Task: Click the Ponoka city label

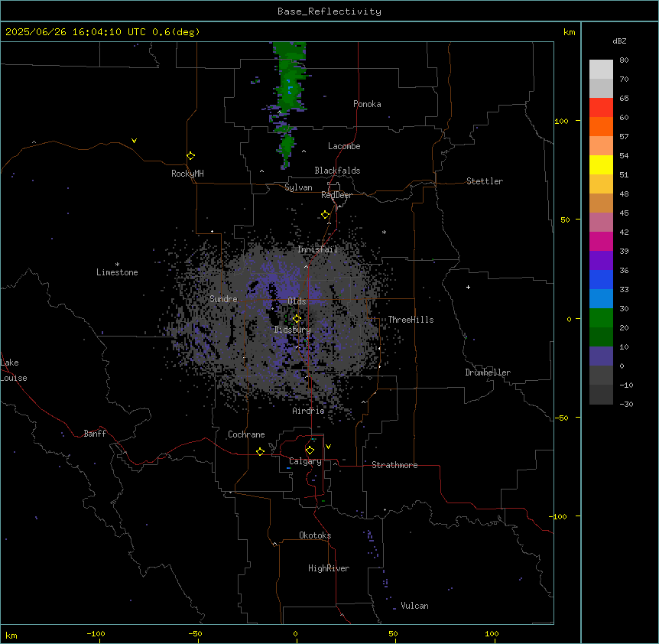Action: [x=367, y=104]
